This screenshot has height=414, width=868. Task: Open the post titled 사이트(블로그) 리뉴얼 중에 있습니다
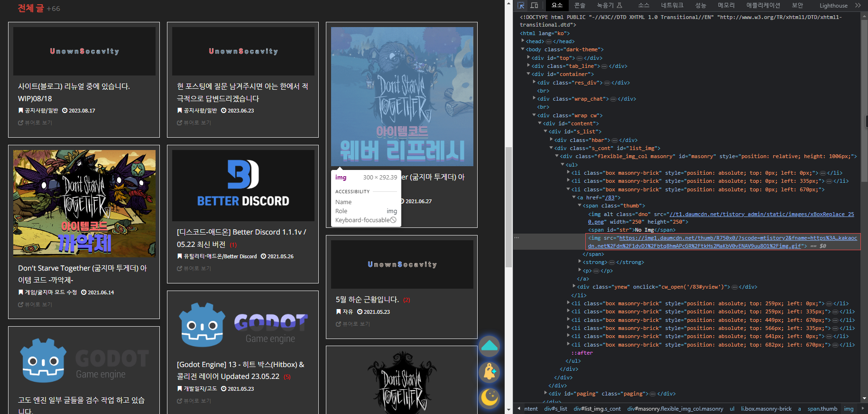74,93
